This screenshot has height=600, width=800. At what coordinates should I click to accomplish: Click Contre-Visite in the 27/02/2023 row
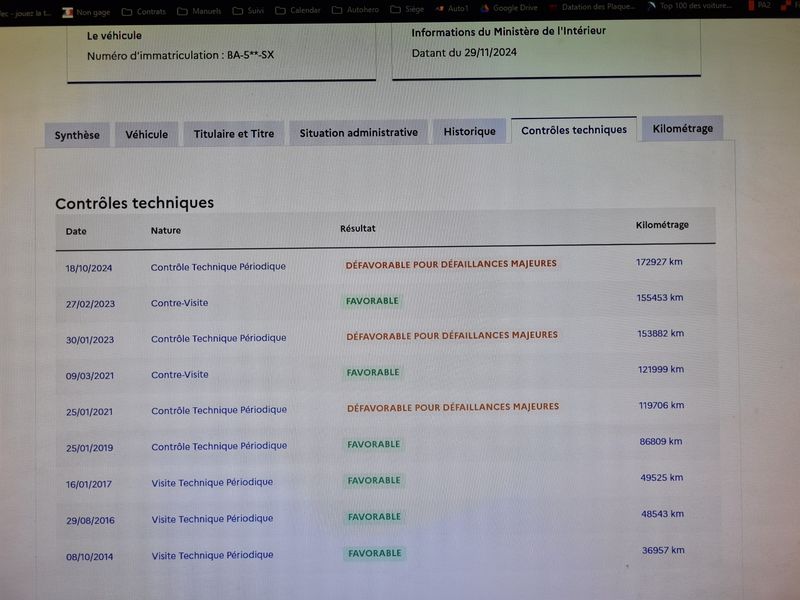tap(180, 303)
